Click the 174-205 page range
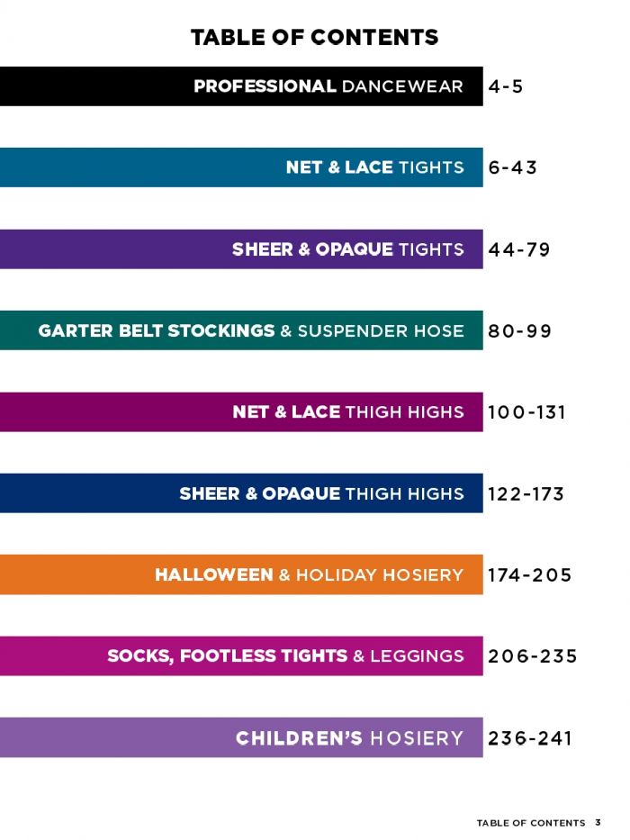Image resolution: width=630 pixels, height=840 pixels. click(x=529, y=574)
